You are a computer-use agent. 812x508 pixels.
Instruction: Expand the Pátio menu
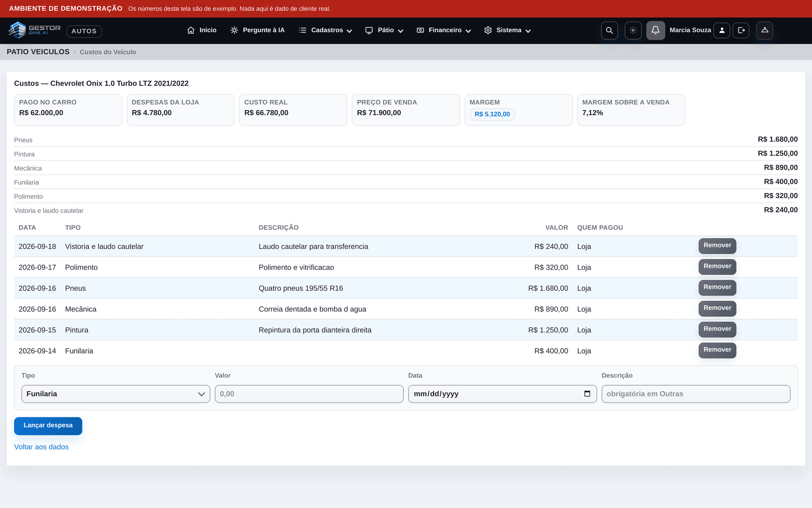point(384,30)
